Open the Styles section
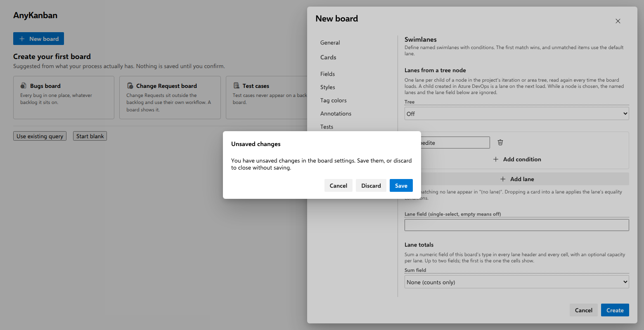644x330 pixels. point(328,87)
